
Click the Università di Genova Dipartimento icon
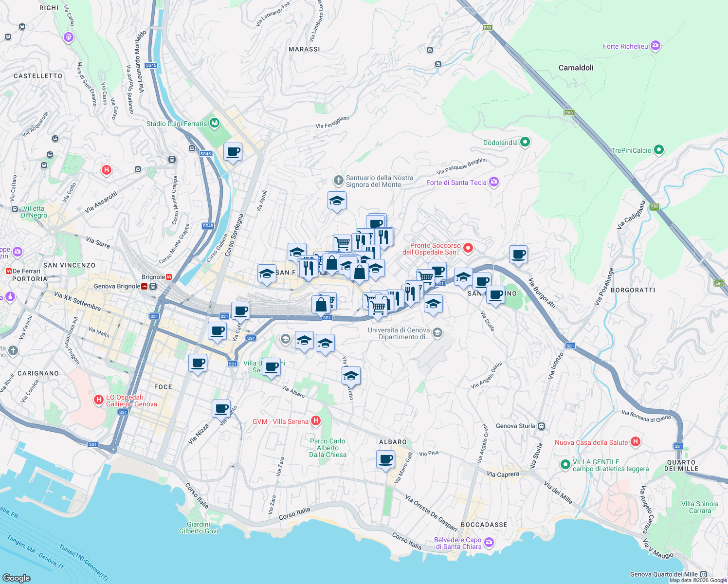(x=437, y=333)
